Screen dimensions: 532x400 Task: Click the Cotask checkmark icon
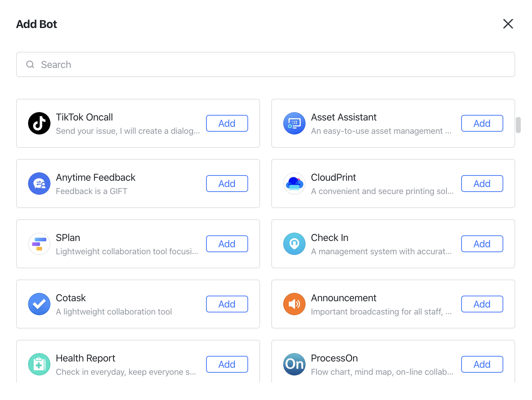[39, 304]
